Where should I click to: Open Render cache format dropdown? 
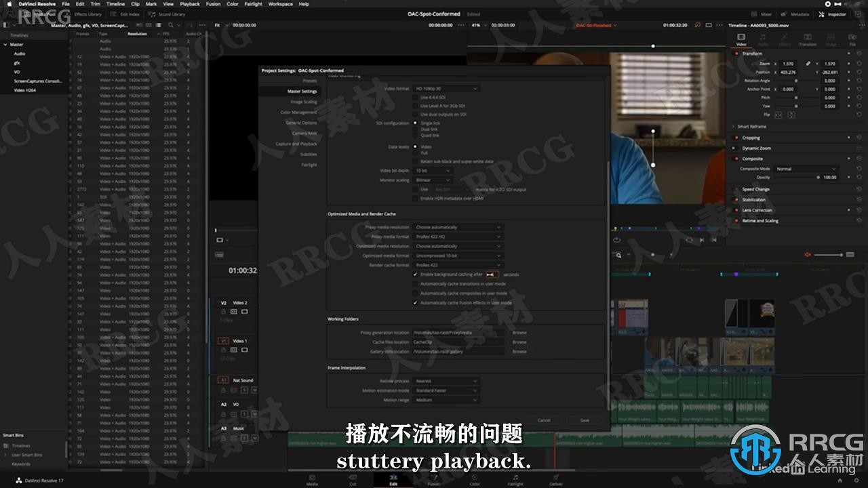[458, 265]
